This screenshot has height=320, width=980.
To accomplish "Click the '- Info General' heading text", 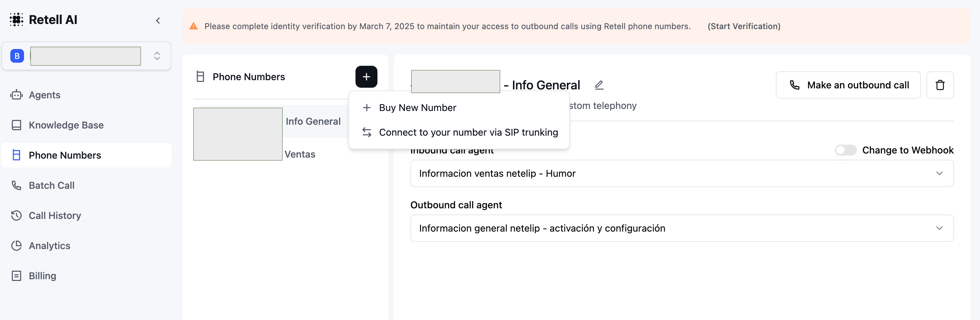I will coord(542,85).
